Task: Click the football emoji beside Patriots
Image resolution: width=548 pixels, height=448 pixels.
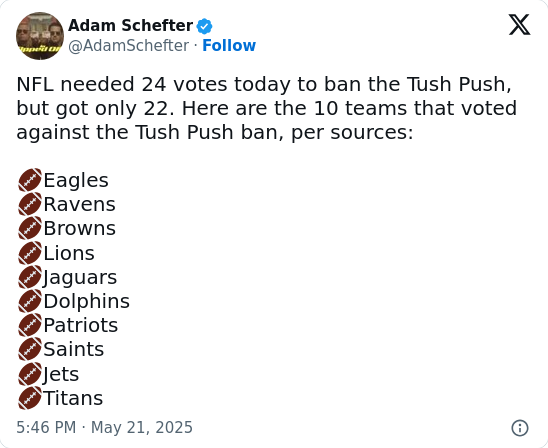Action: 30,325
